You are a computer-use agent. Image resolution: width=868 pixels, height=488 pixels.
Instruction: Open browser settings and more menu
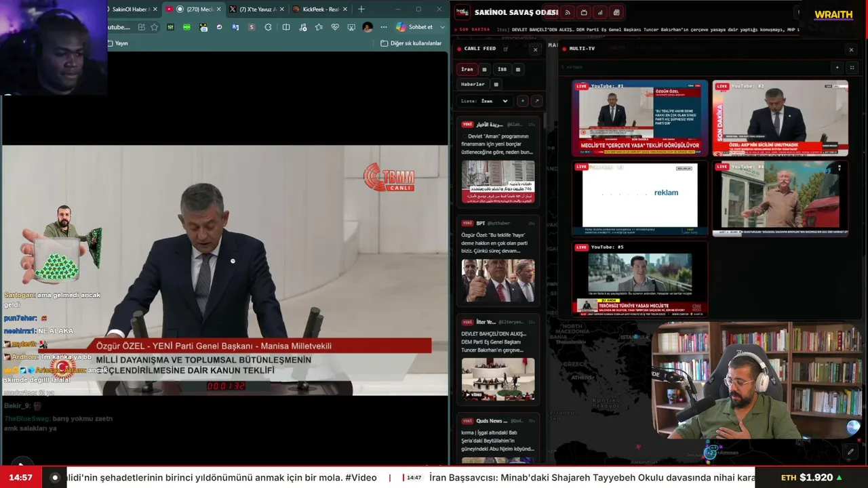tap(384, 27)
